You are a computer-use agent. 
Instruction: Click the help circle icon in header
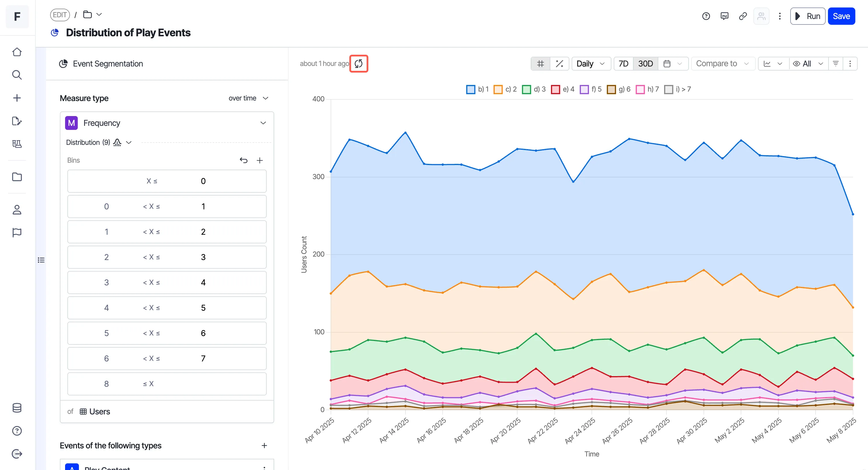[706, 16]
